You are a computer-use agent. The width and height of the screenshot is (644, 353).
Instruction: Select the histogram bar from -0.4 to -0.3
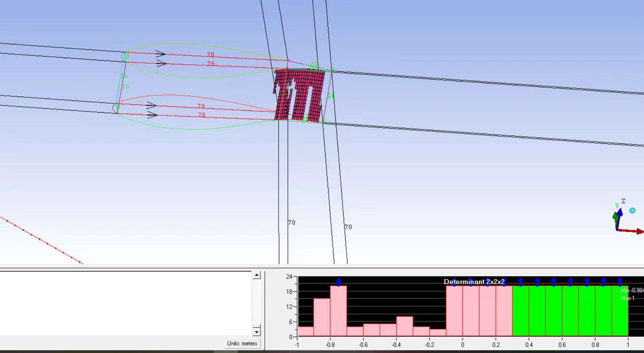point(404,326)
